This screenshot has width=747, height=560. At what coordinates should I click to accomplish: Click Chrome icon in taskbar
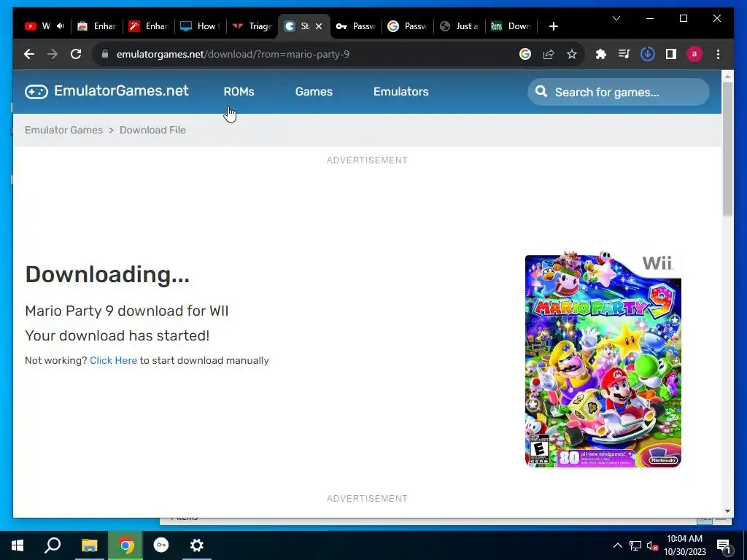[x=125, y=545]
